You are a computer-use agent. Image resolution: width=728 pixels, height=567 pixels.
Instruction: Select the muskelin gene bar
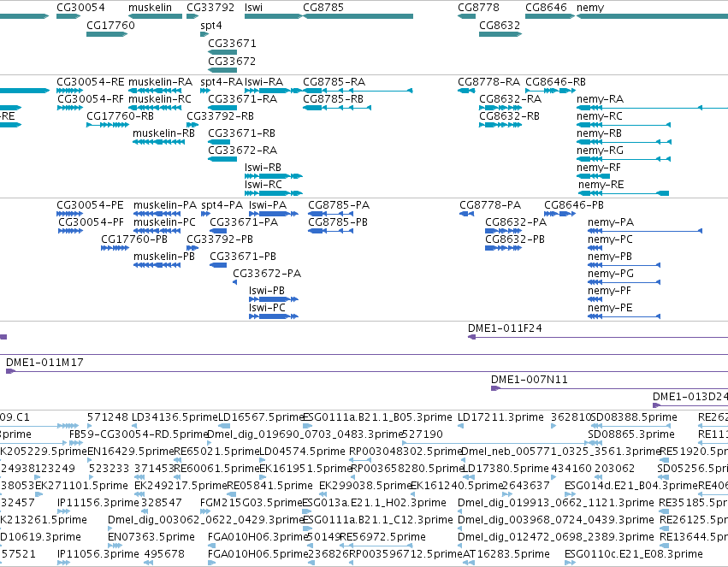click(155, 16)
